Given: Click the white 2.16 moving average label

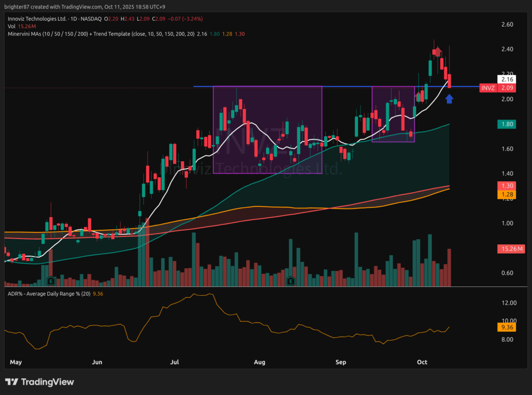Looking at the screenshot, I should (x=506, y=80).
